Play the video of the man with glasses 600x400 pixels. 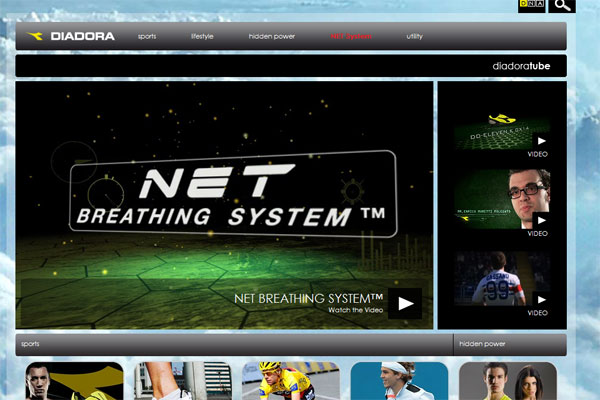click(x=541, y=220)
